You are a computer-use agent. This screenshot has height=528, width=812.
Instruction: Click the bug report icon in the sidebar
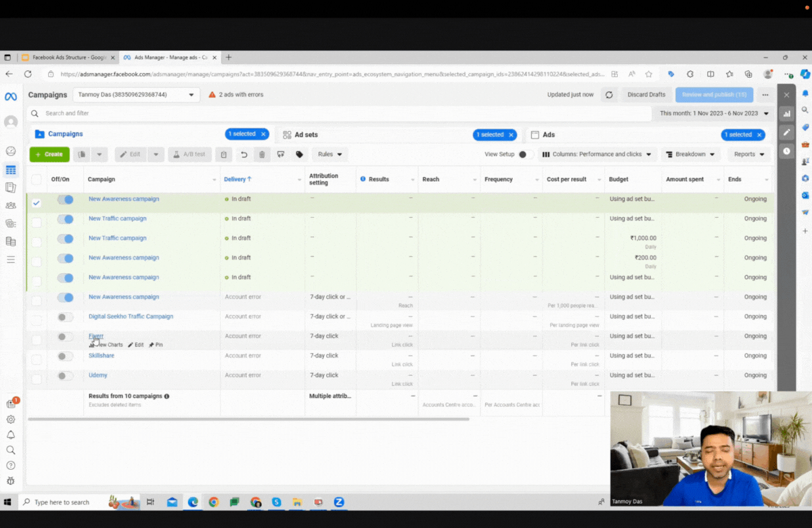pyautogui.click(x=11, y=481)
